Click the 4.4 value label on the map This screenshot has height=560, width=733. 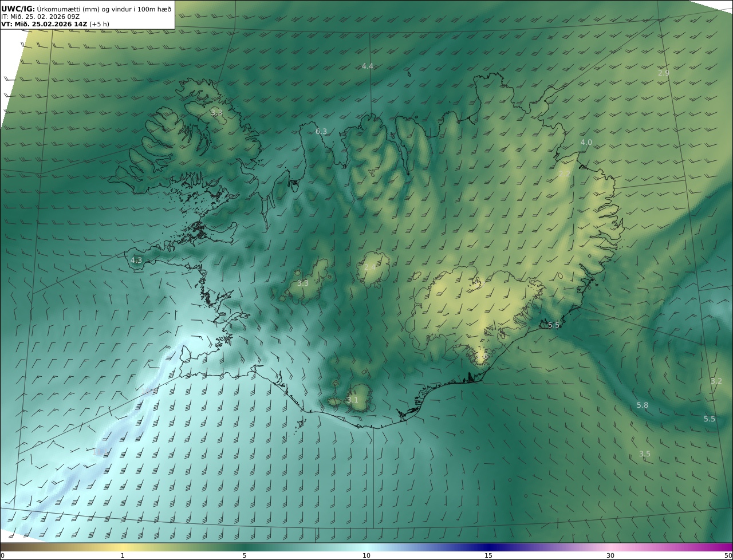tap(368, 66)
